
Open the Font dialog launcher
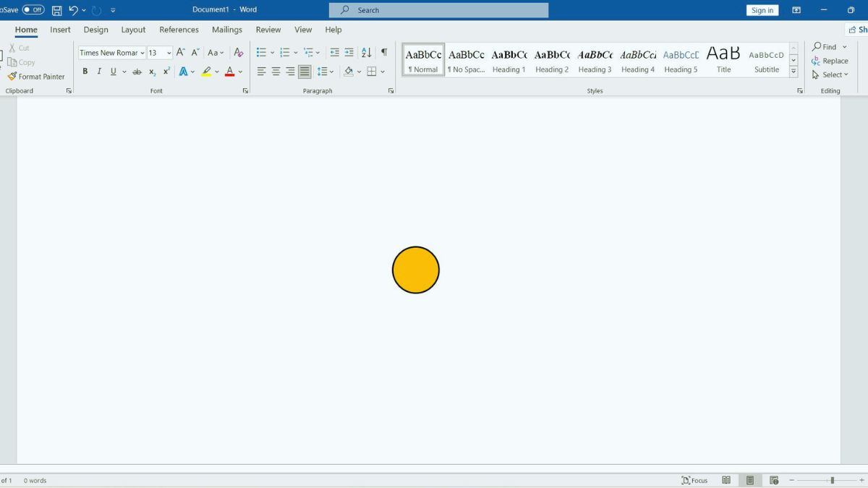(245, 91)
